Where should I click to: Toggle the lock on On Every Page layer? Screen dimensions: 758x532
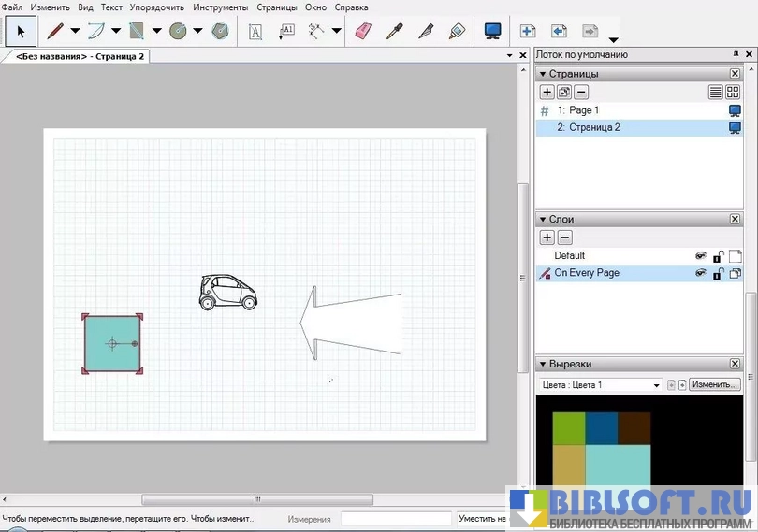click(x=718, y=274)
